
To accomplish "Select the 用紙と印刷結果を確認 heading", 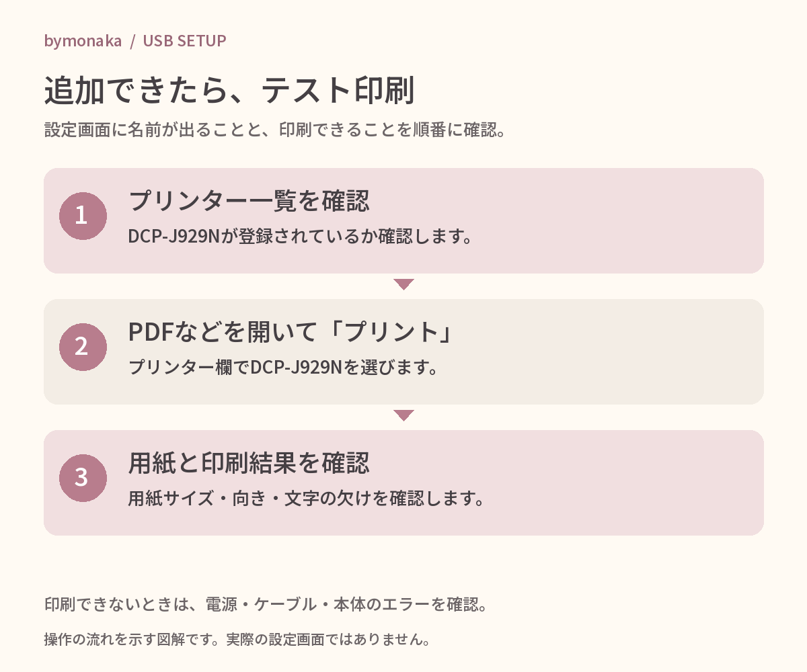I will (249, 462).
